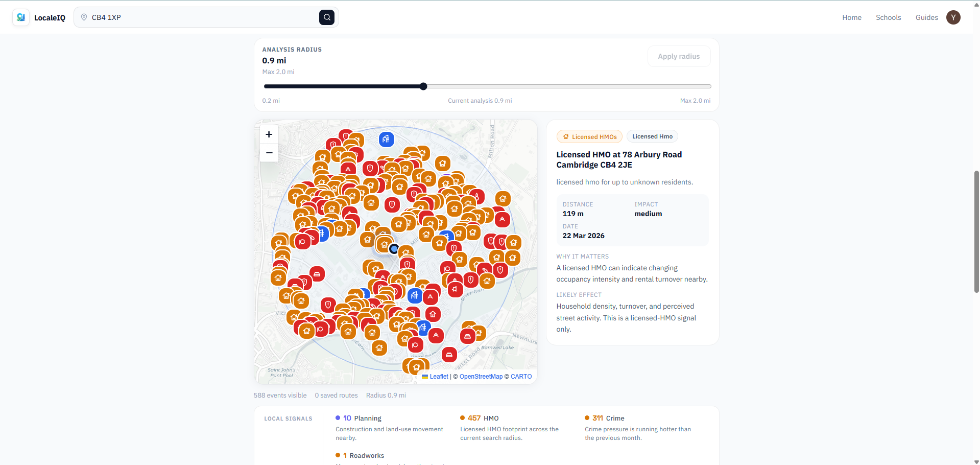Viewport: 980px width, 465px height.
Task: Zoom out using the map minus control
Action: 269,153
